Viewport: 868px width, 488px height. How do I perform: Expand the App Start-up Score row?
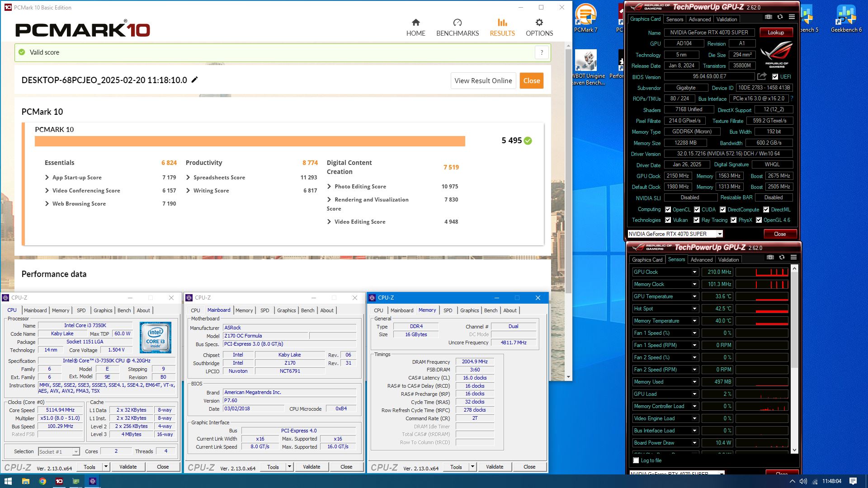47,178
